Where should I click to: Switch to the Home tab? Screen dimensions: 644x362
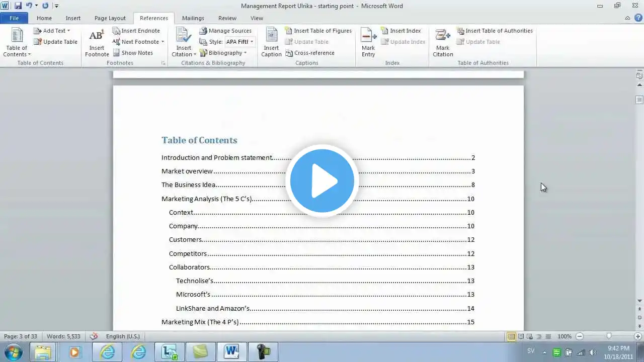pos(44,18)
